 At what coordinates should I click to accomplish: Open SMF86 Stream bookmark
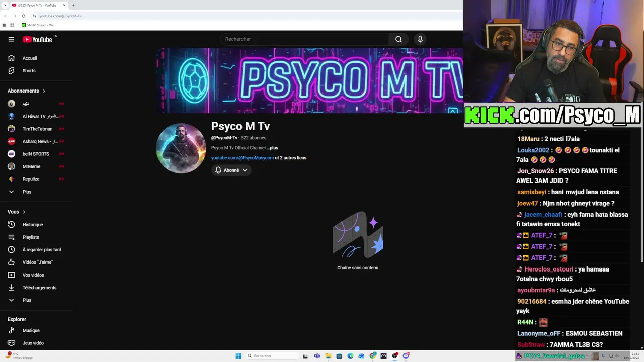click(38, 25)
